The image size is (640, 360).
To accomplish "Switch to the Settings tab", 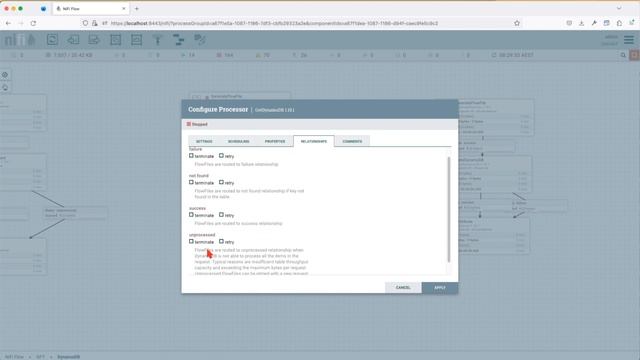I will pos(204,141).
